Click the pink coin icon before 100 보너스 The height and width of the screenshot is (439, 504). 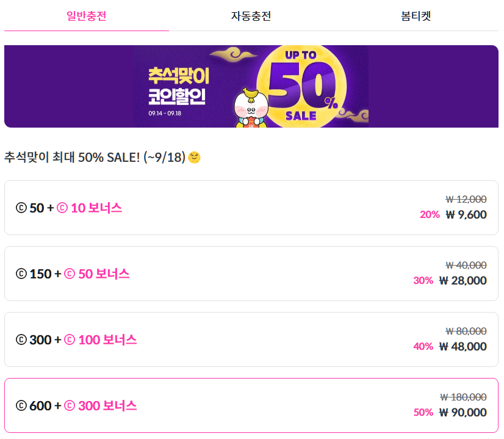70,339
